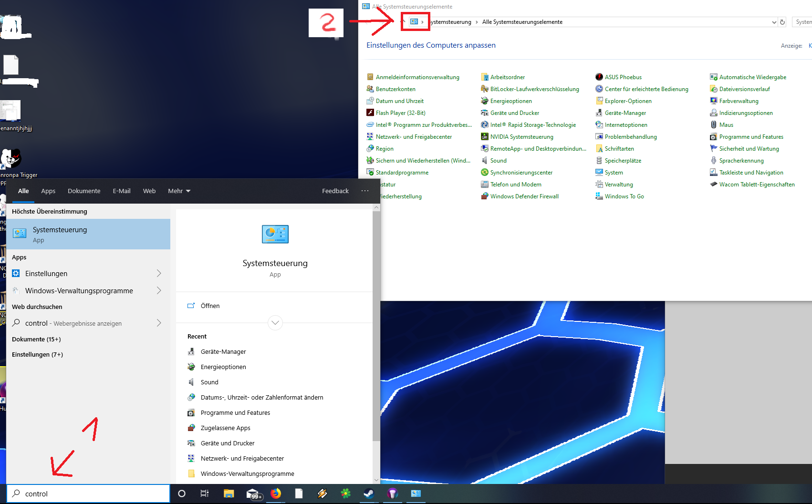This screenshot has height=504, width=812.
Task: Open the Internetoptionen control panel item
Action: coord(626,125)
